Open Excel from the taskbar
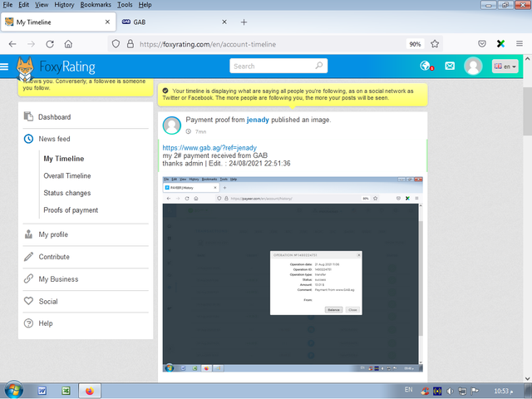The image size is (532, 399). 66,391
